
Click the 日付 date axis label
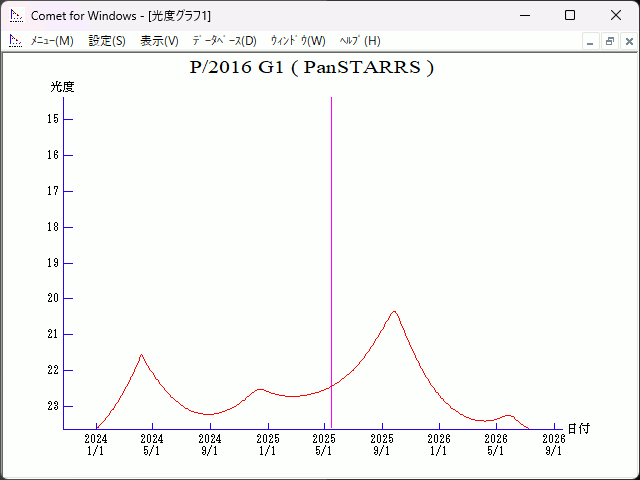pyautogui.click(x=578, y=428)
